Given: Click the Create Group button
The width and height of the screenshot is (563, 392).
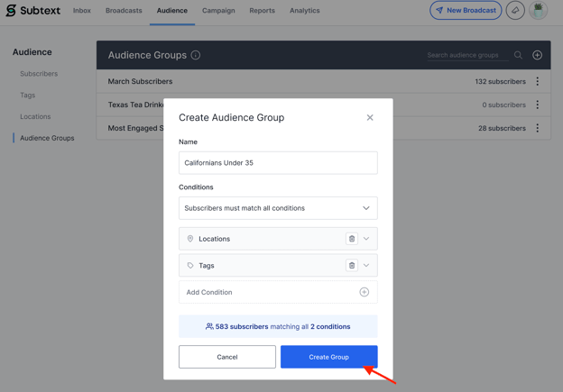Looking at the screenshot, I should [x=328, y=357].
